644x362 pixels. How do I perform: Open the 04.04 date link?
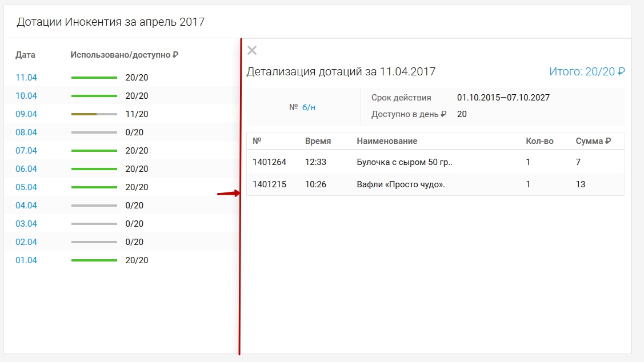pyautogui.click(x=26, y=205)
